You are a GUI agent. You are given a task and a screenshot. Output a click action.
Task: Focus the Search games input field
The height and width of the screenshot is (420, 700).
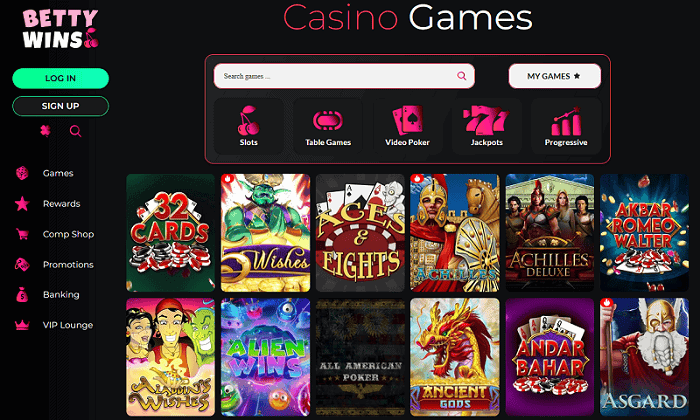(344, 76)
